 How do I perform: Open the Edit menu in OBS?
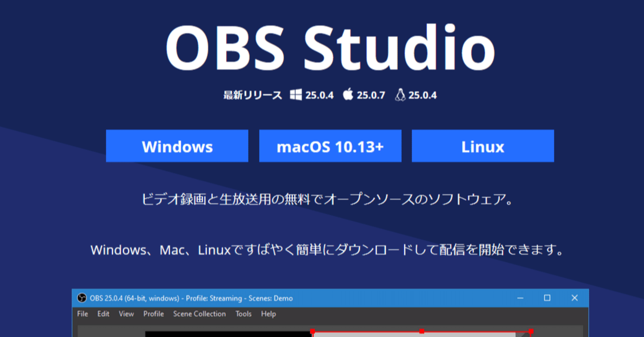point(103,314)
